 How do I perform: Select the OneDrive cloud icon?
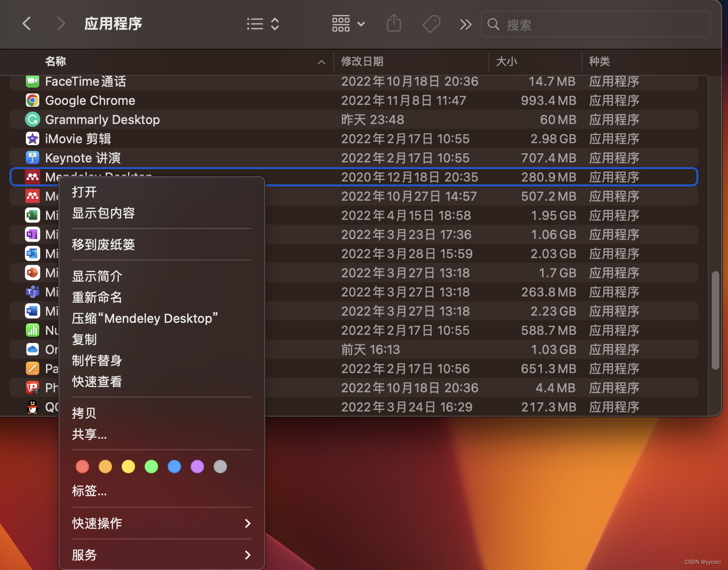tap(33, 350)
